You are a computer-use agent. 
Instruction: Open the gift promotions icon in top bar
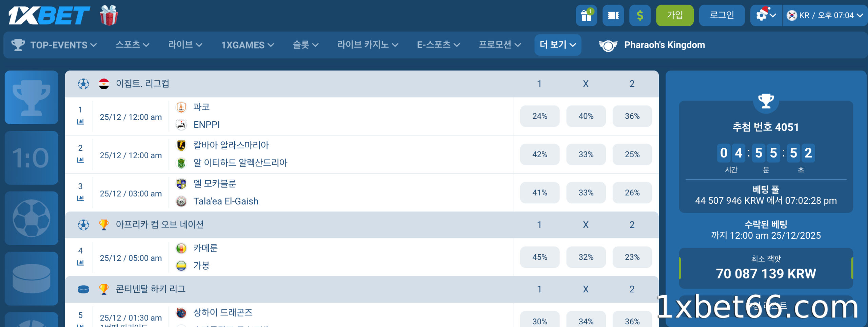click(x=586, y=15)
